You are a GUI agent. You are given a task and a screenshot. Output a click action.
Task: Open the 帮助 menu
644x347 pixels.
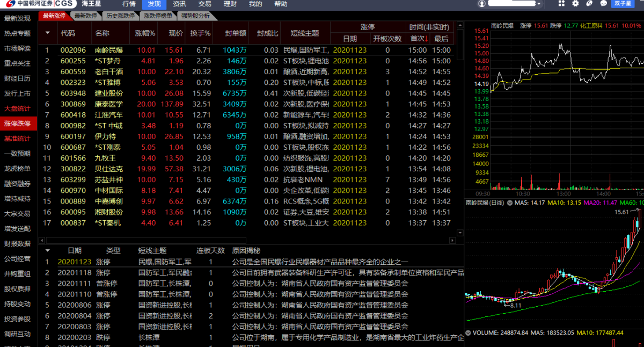[x=281, y=4]
